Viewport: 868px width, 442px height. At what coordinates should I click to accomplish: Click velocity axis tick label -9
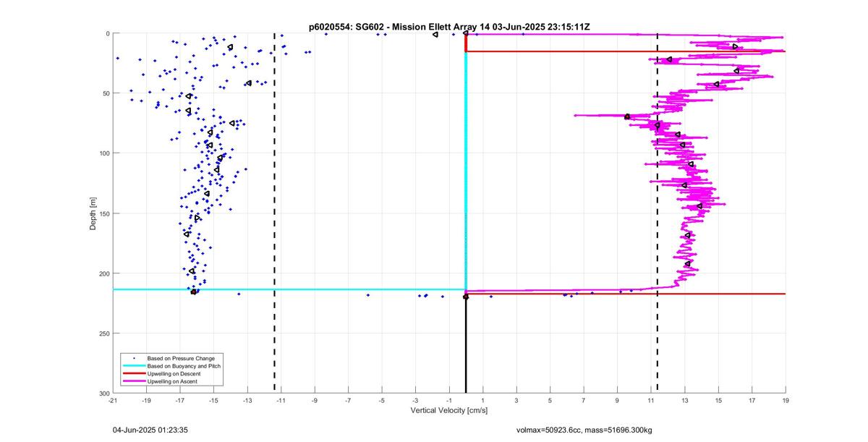coord(315,400)
